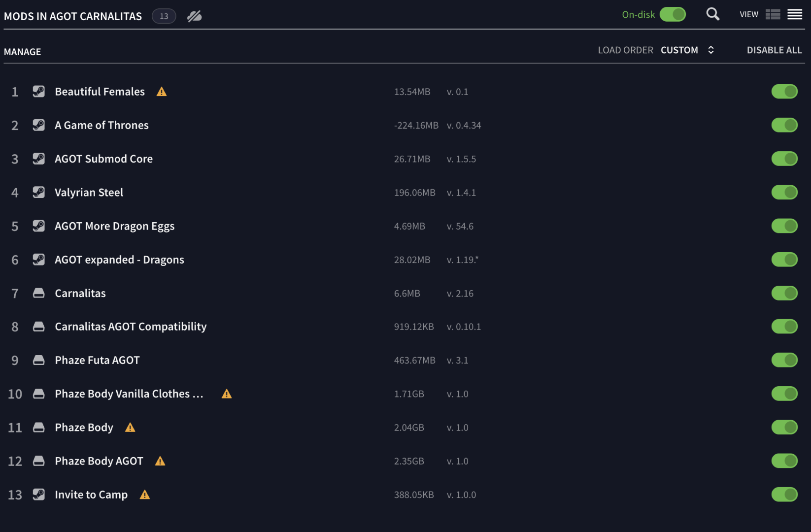Select the Valyrian Steel mod name

pos(89,192)
